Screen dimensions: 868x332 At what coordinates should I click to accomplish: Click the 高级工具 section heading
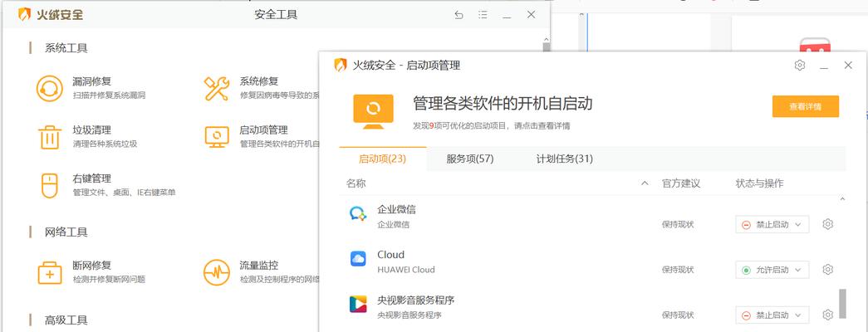(x=66, y=320)
